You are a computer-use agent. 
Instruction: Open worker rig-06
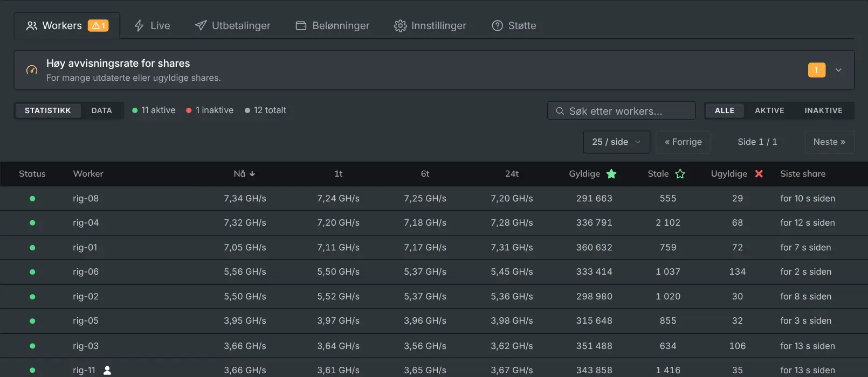(x=86, y=272)
